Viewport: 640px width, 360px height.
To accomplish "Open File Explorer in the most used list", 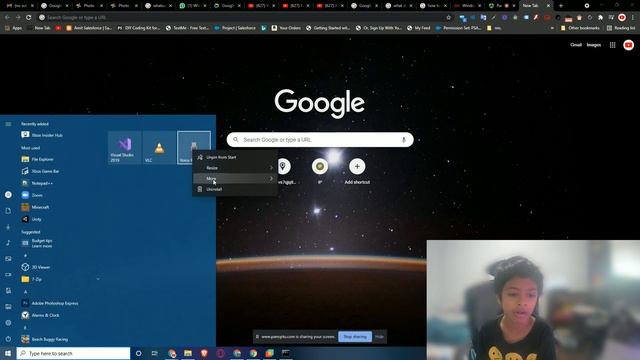I will (37, 159).
